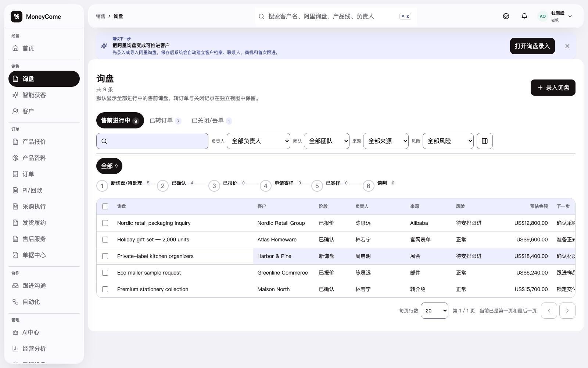Viewport: 588px width, 368px height.
Task: Open 采购执行 in sidebar
Action: [44, 206]
